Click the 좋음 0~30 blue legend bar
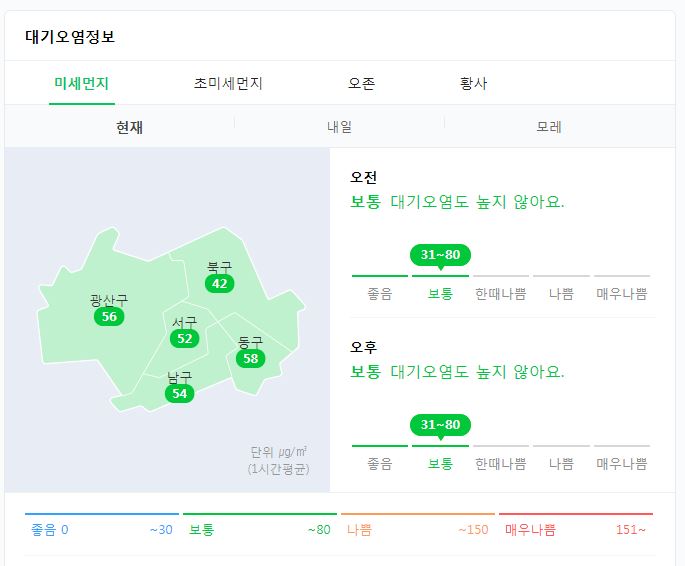The height and width of the screenshot is (566, 685). [x=102, y=526]
